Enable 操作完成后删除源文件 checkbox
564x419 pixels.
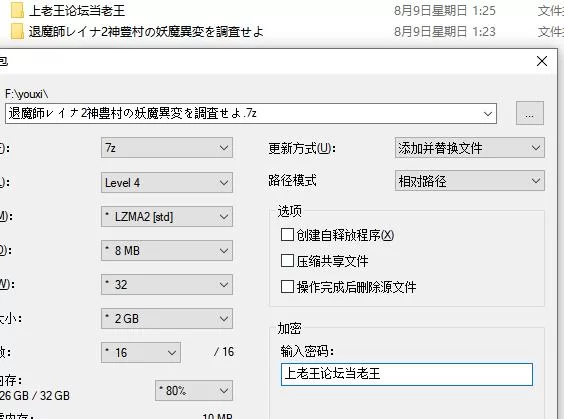click(287, 287)
